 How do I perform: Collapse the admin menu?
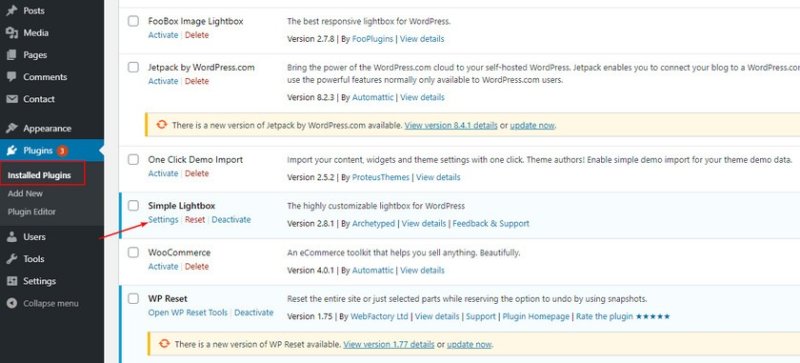pos(43,303)
